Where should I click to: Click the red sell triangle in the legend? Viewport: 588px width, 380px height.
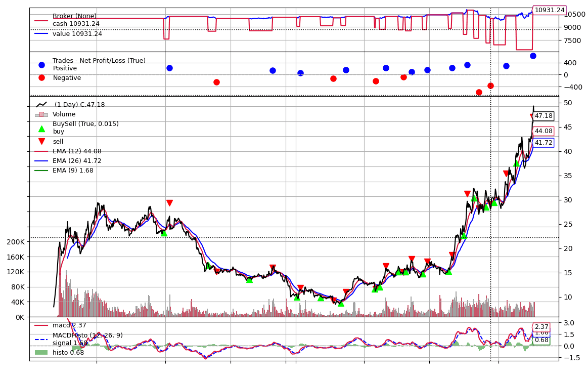click(x=41, y=142)
